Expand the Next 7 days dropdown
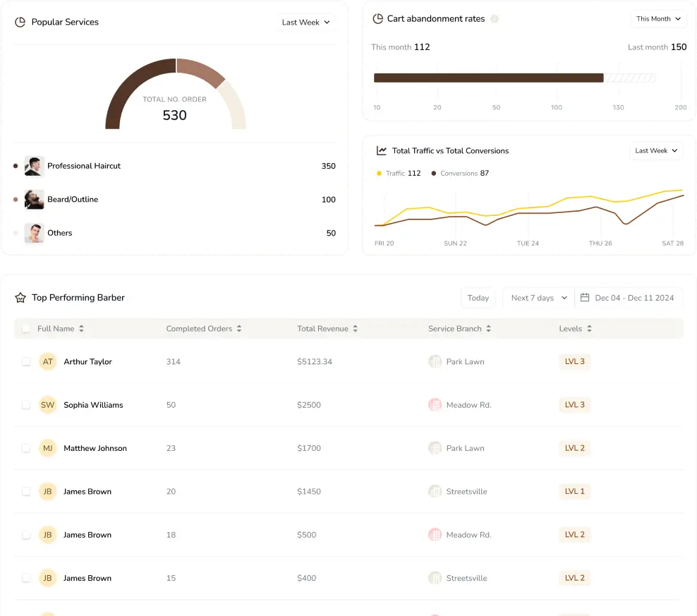Image resolution: width=697 pixels, height=616 pixels. coord(538,297)
